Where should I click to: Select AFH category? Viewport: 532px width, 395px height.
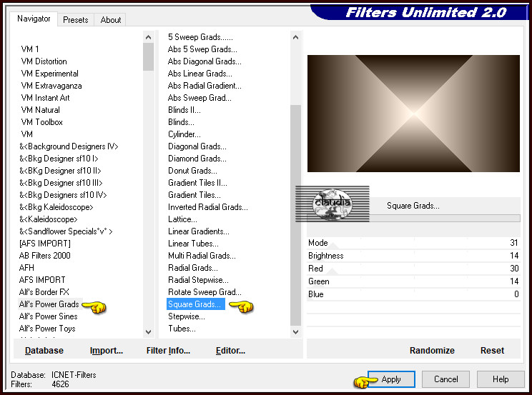coord(26,268)
